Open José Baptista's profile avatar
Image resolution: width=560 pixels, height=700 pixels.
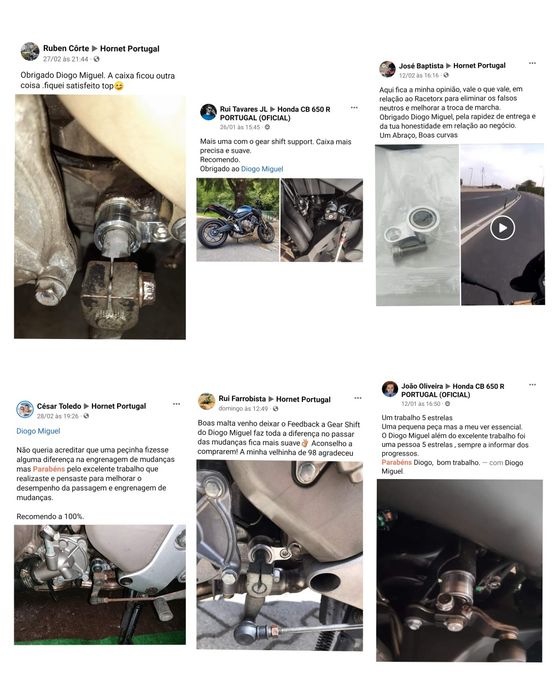[387, 69]
